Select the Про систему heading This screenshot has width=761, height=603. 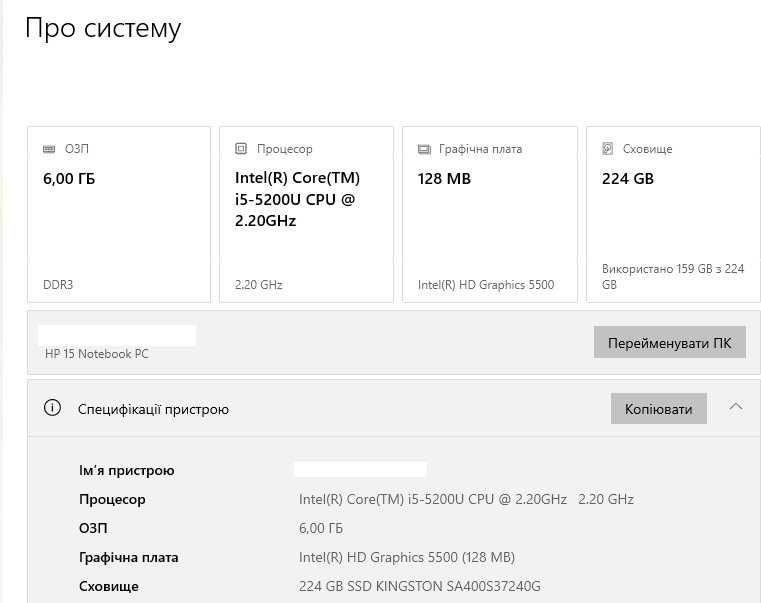(x=103, y=29)
